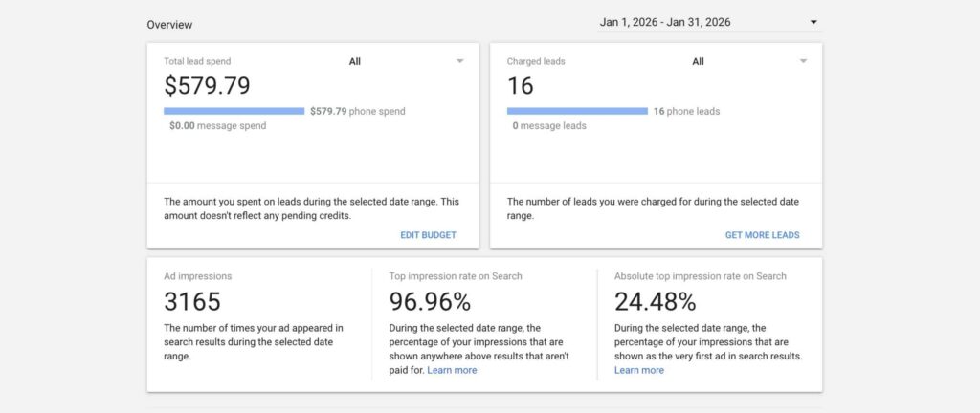Open Learn more under Absolute top impression rate
980x413 pixels.
638,370
